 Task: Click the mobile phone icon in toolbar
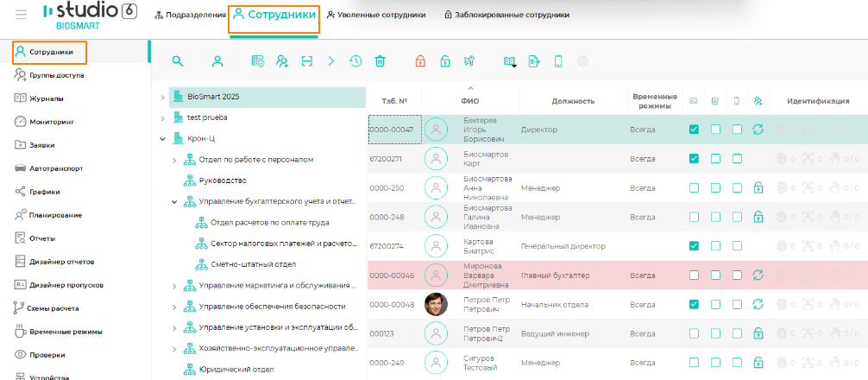coord(558,61)
